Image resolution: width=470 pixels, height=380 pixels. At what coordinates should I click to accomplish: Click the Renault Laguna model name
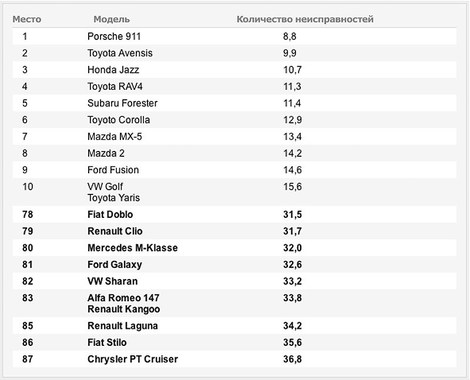pos(123,326)
